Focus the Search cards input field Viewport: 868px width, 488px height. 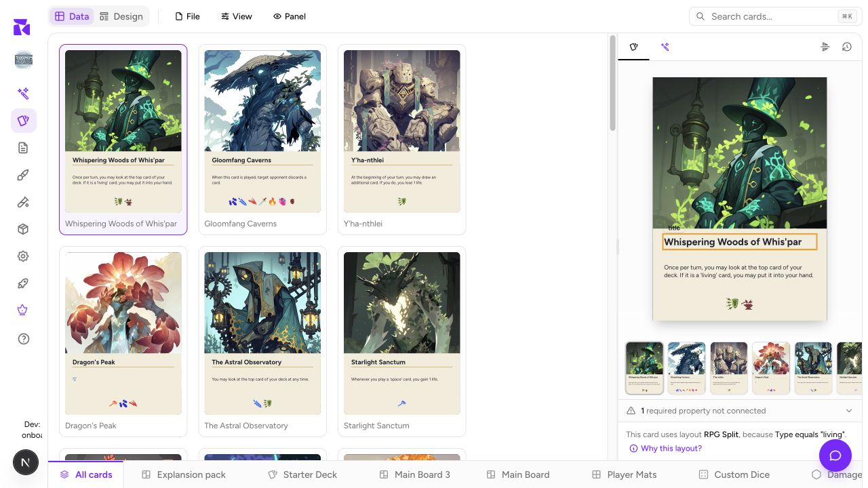coord(776,16)
